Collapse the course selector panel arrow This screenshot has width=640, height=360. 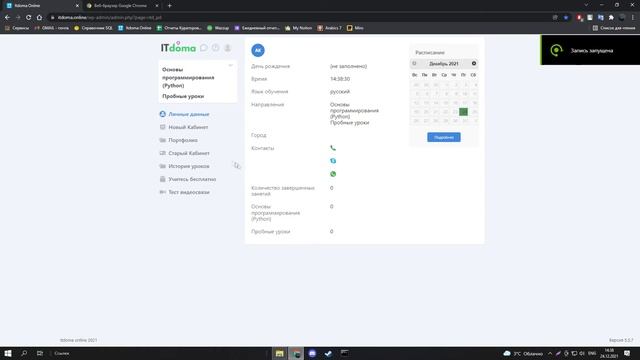pos(231,65)
